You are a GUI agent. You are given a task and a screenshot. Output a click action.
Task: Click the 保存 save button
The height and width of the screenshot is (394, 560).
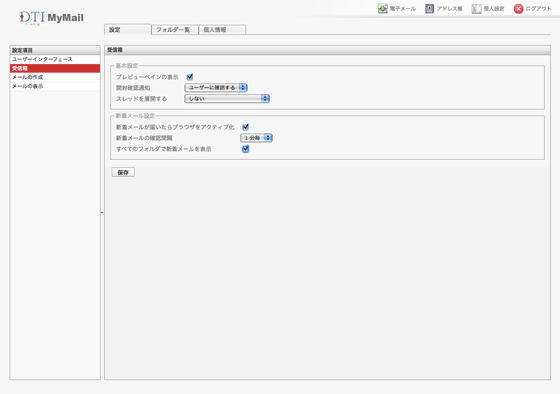(x=123, y=172)
